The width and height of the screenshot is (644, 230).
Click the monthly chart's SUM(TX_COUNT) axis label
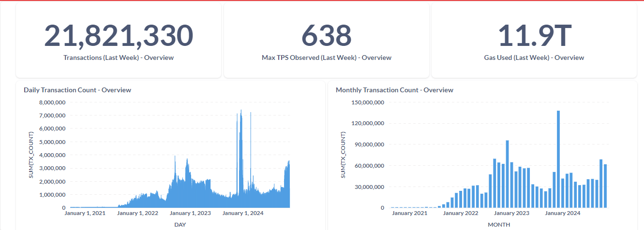(344, 155)
